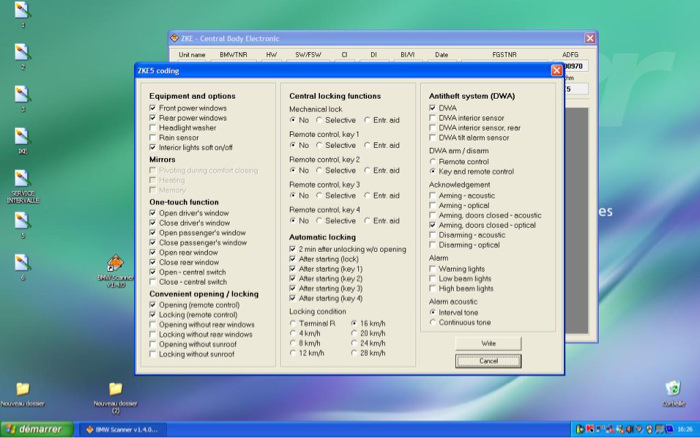Screen dimensions: 700x438
Task: Click the ZKE window title bar icon
Action: point(174,38)
